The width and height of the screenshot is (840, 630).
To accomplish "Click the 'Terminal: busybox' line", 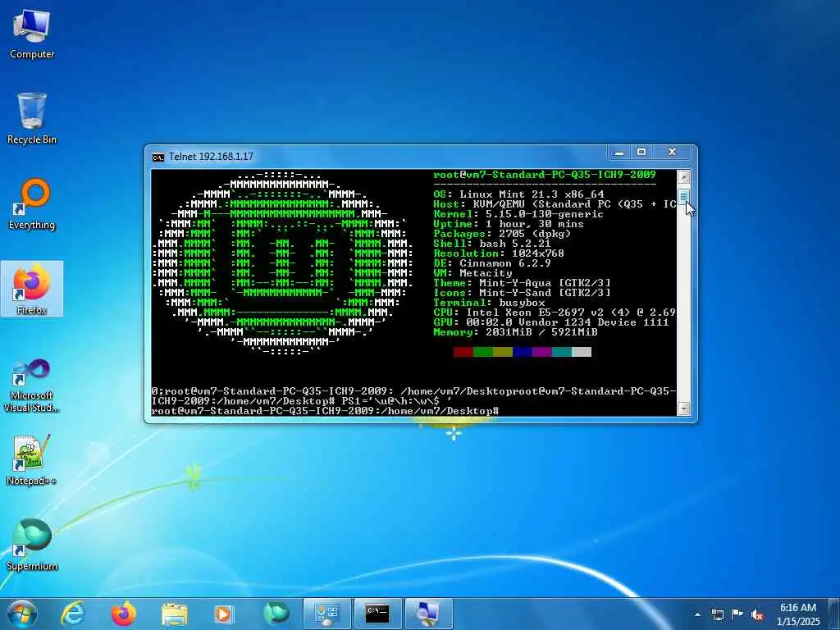I will (x=489, y=303).
